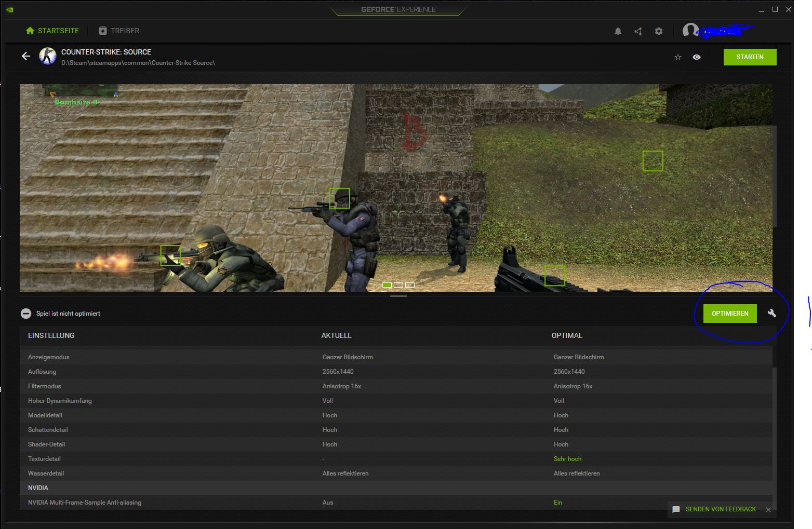The image size is (812, 529).
Task: Click the NVIDIA section header
Action: click(396, 488)
